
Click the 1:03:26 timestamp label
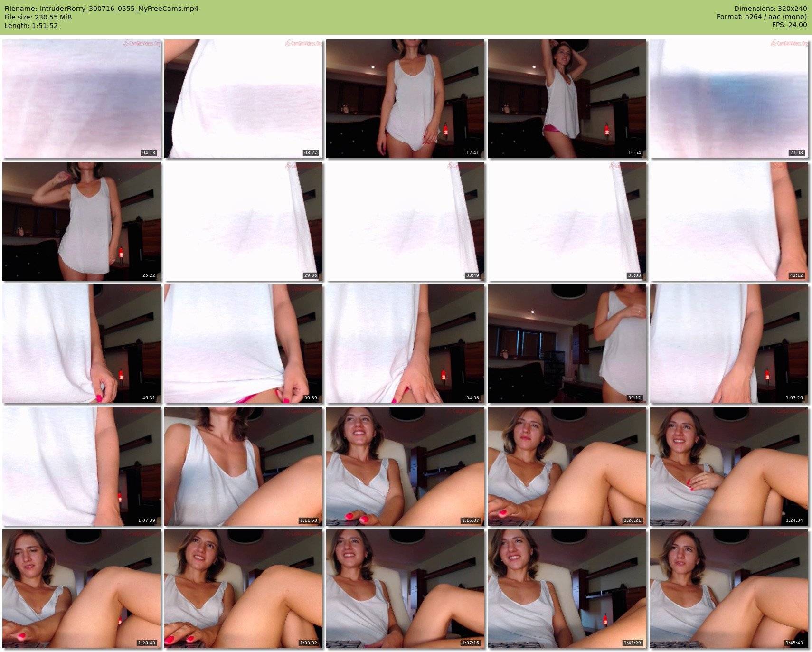[794, 398]
